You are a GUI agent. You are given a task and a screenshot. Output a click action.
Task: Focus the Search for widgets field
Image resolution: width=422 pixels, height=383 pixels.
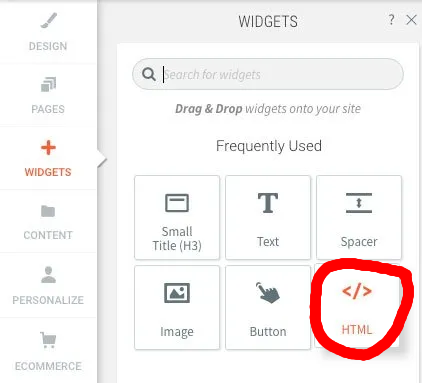(268, 74)
